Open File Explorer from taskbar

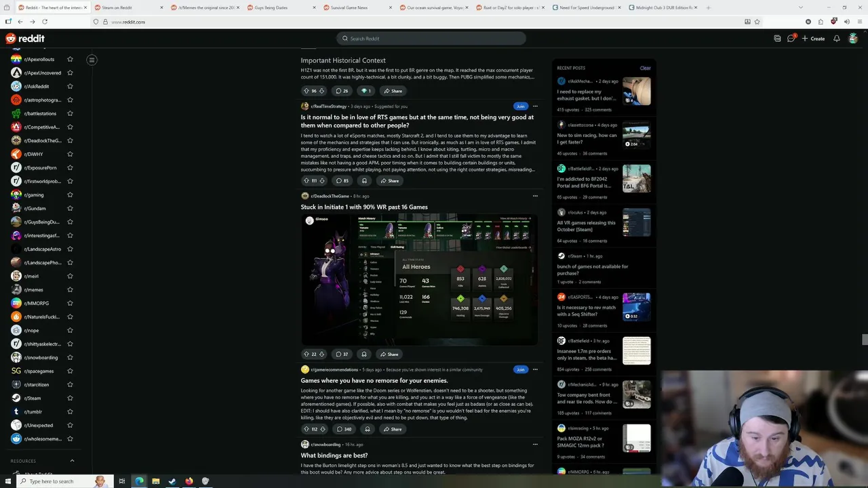point(155,481)
